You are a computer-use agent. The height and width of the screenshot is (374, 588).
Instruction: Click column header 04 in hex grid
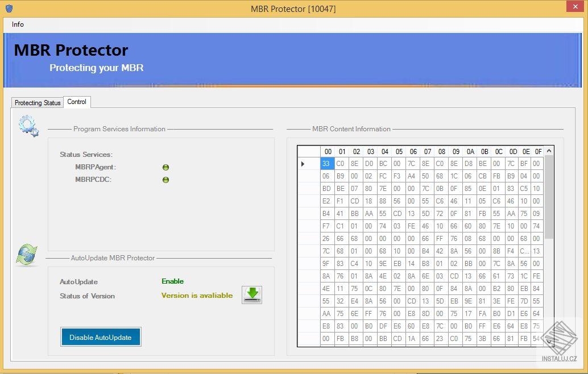pyautogui.click(x=385, y=151)
